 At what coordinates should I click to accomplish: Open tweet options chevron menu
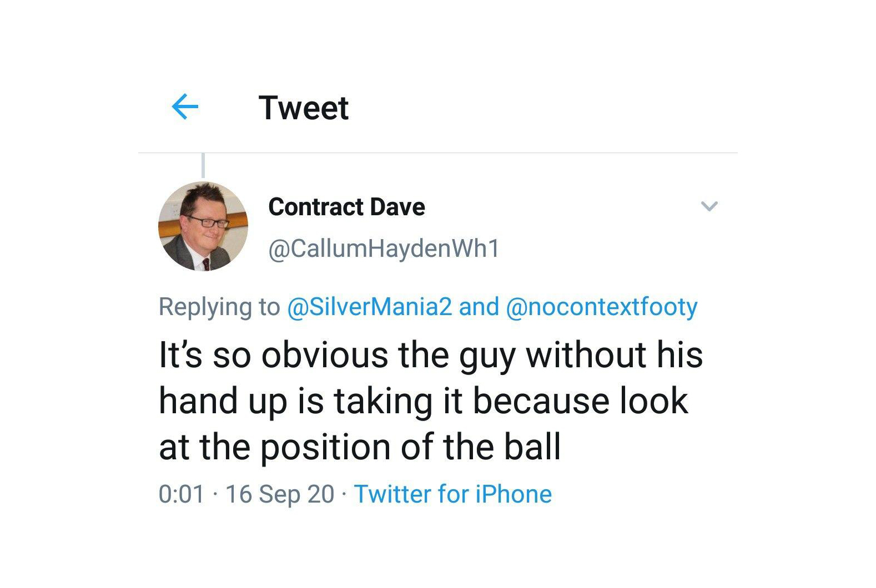(709, 206)
